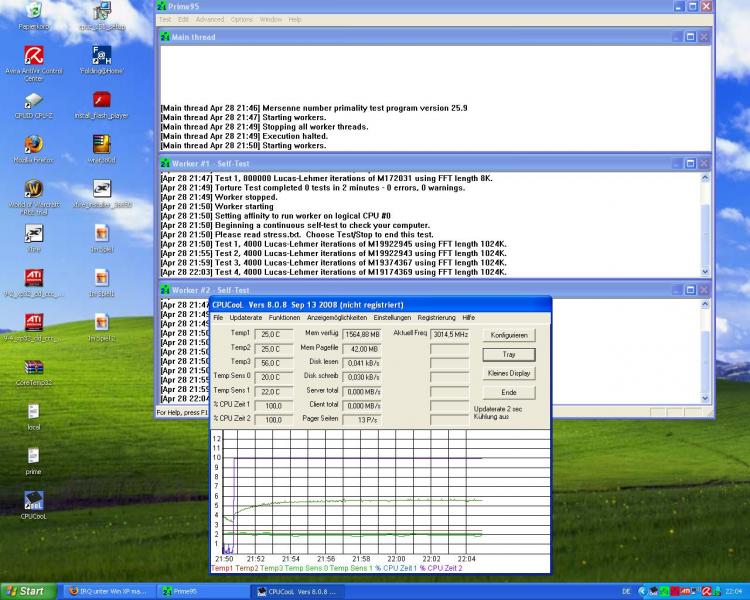Click Worker #1 scrollbar down arrow
This screenshot has width=750, height=600.
706,271
